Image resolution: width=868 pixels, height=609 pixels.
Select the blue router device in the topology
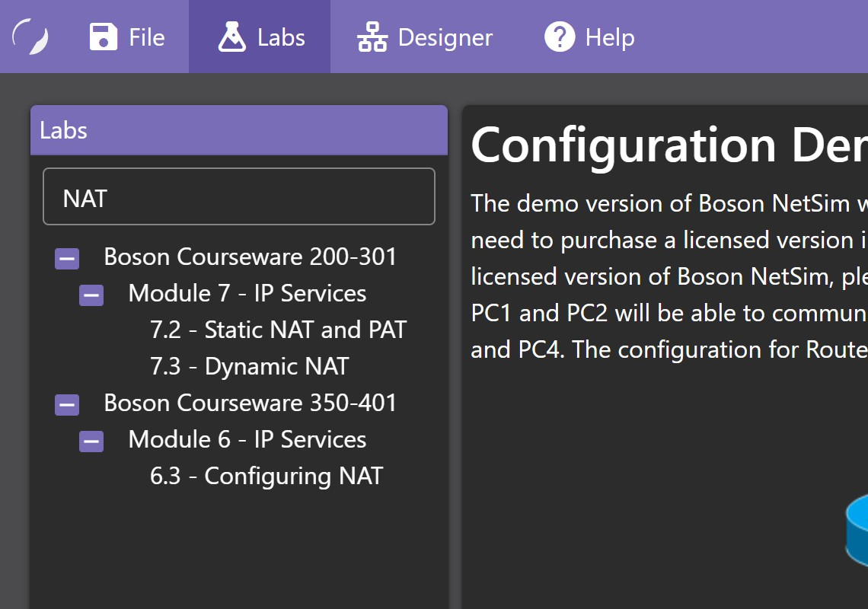(857, 529)
